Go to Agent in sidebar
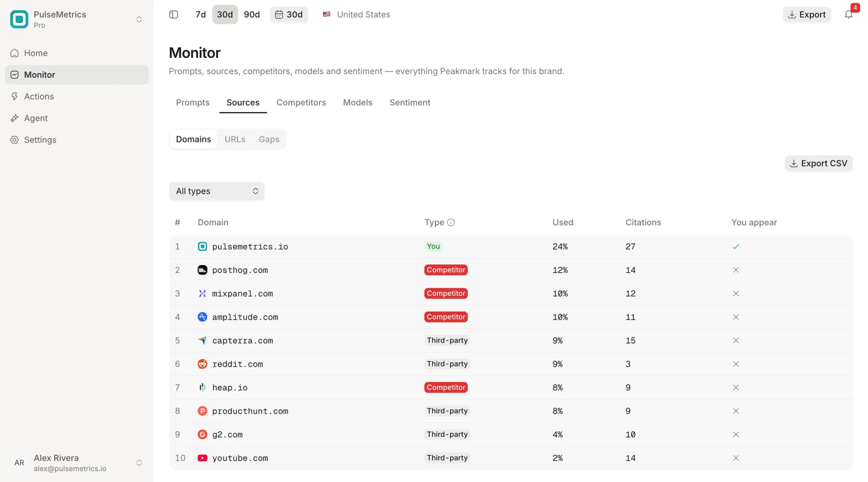 pyautogui.click(x=77, y=118)
